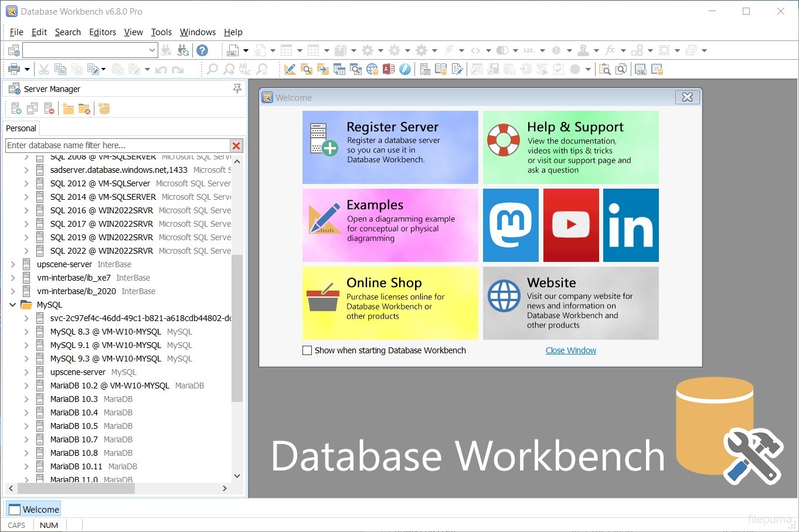Open the server selection combo box dropdown

[152, 50]
